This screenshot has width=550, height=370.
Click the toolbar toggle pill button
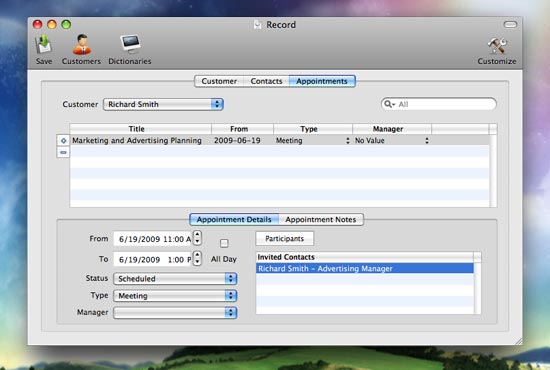(510, 25)
